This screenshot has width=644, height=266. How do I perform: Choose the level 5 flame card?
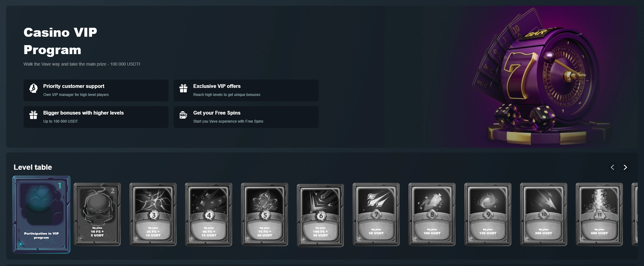click(264, 214)
